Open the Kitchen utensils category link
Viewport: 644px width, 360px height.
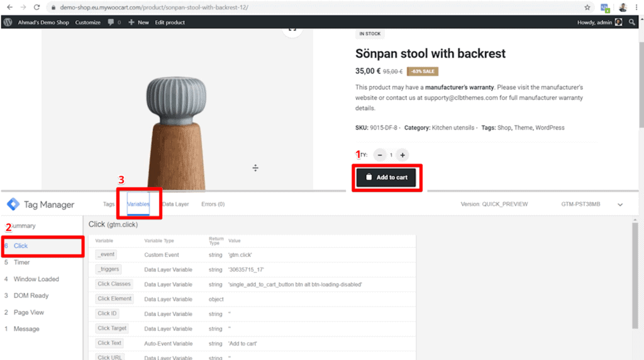(453, 128)
